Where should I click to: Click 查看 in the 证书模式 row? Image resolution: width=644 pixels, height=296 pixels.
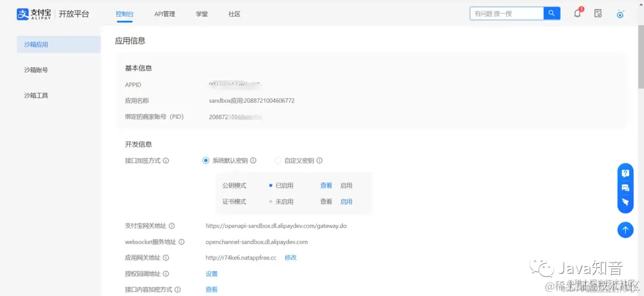[326, 202]
